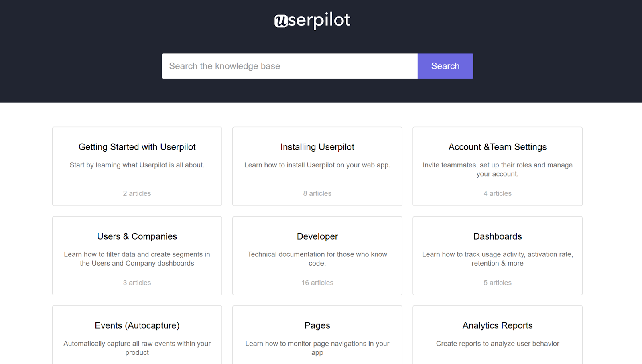Image resolution: width=642 pixels, height=364 pixels.
Task: Click the '16 articles' count text
Action: (317, 283)
